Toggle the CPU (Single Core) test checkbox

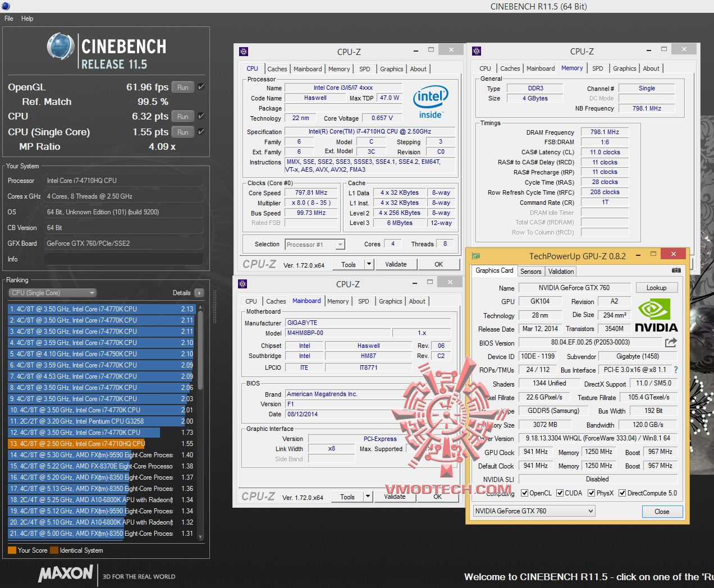tap(201, 132)
